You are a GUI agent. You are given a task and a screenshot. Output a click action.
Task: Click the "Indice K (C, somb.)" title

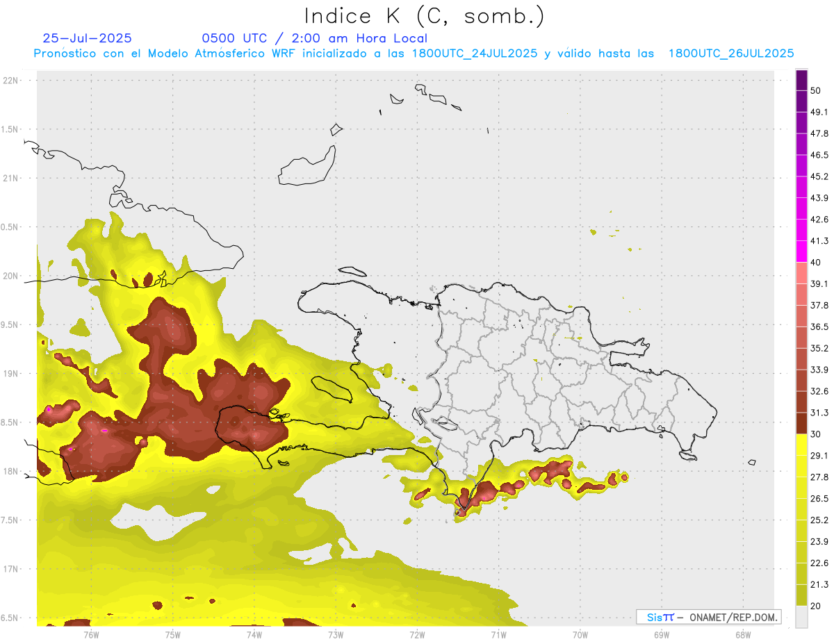click(x=424, y=16)
